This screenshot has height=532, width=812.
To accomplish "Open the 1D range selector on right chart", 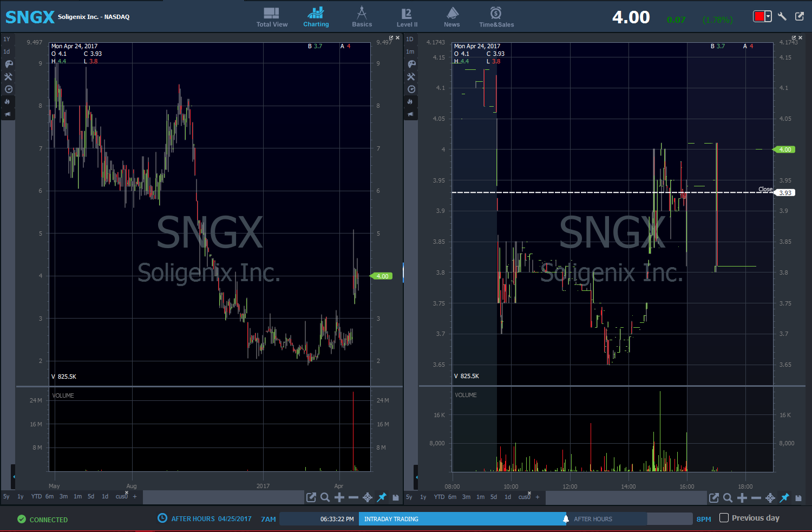I will (410, 39).
